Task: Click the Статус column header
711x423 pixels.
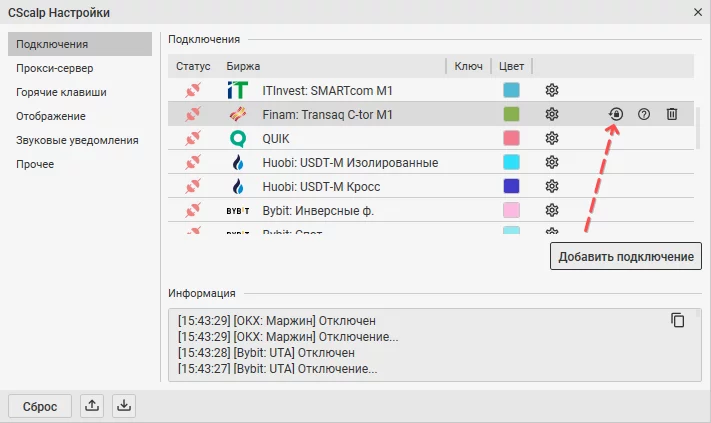Action: 193,66
